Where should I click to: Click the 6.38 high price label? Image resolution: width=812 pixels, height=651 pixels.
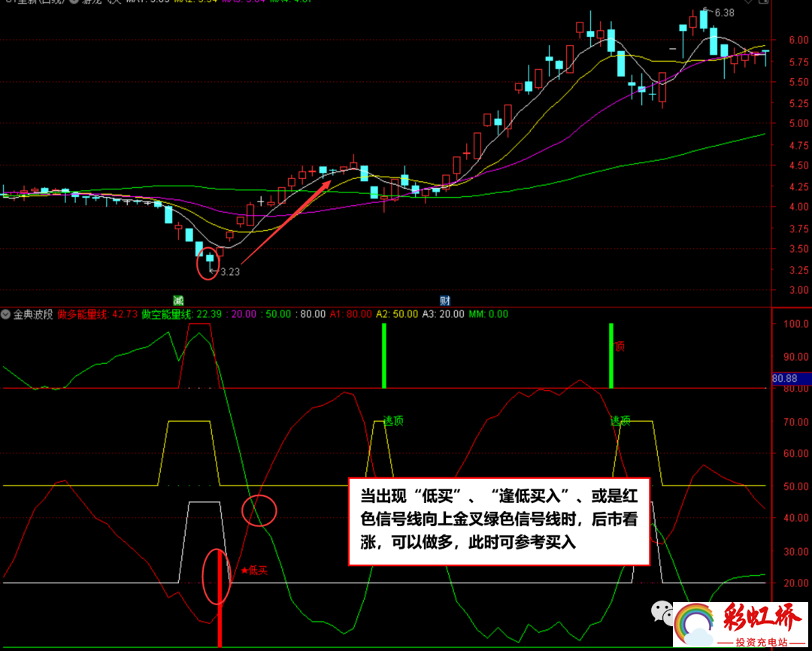724,13
